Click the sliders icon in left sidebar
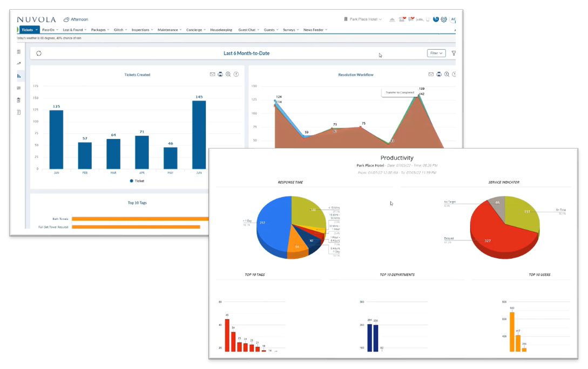588x369 pixels. [x=19, y=88]
